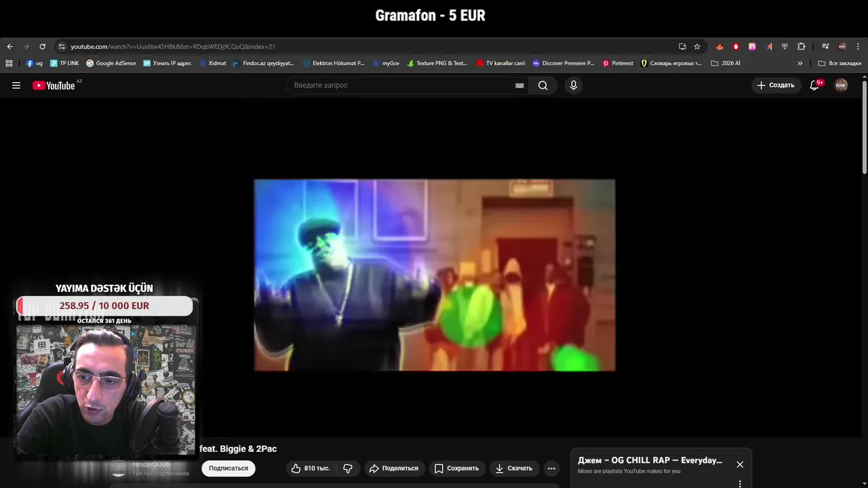
Task: Open more actions three-dot button
Action: pos(551,468)
